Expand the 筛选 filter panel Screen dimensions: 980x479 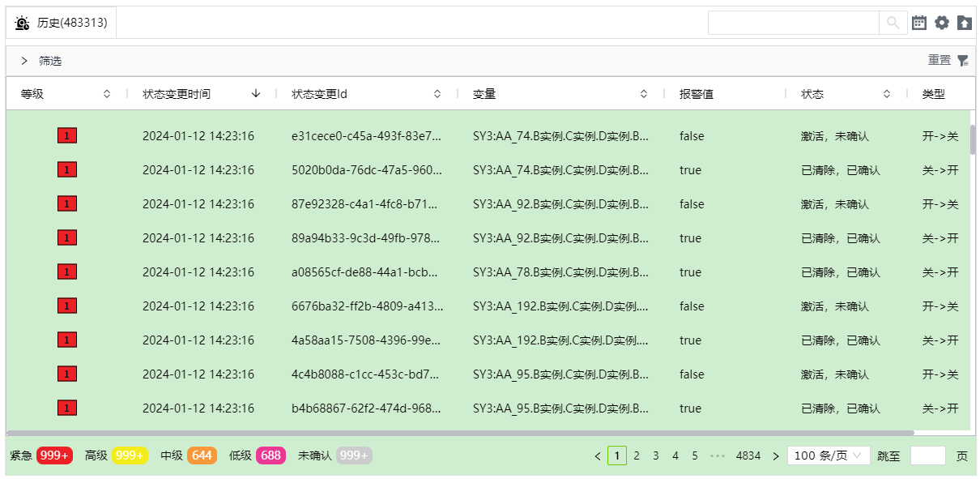24,61
